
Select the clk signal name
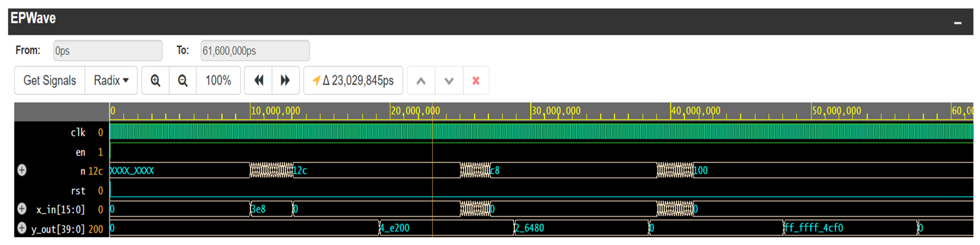click(78, 132)
